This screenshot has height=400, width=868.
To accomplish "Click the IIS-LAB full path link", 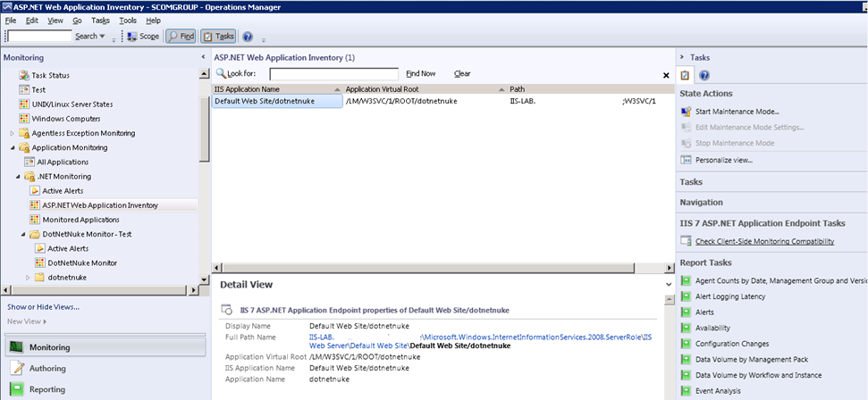I will 322,337.
